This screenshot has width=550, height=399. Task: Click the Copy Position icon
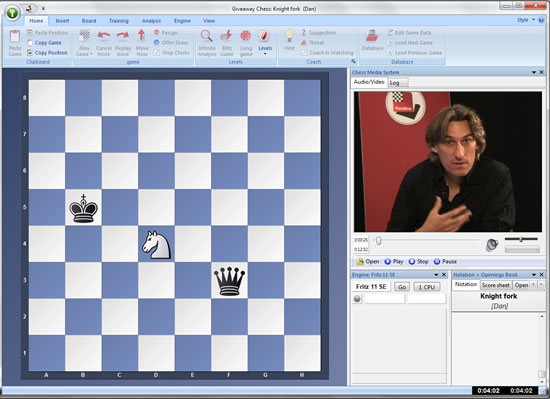[30, 53]
